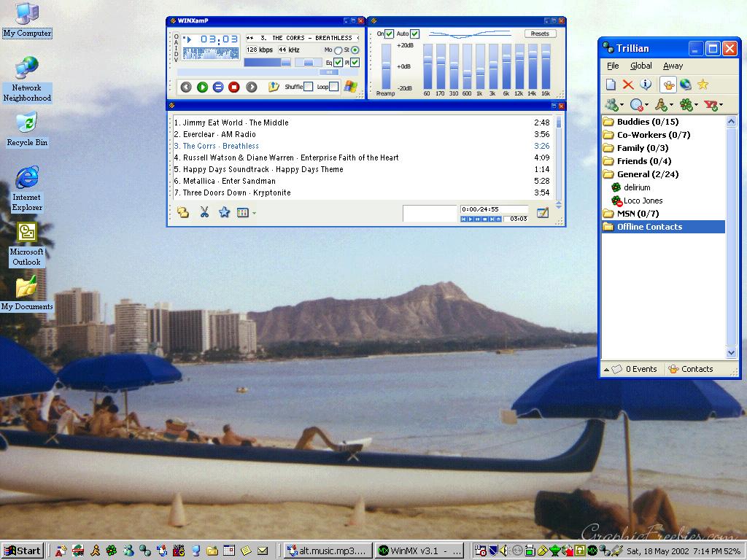Screen dimensions: 747x560
Task: Click the red X delete icon in Trillian
Action: pos(627,85)
